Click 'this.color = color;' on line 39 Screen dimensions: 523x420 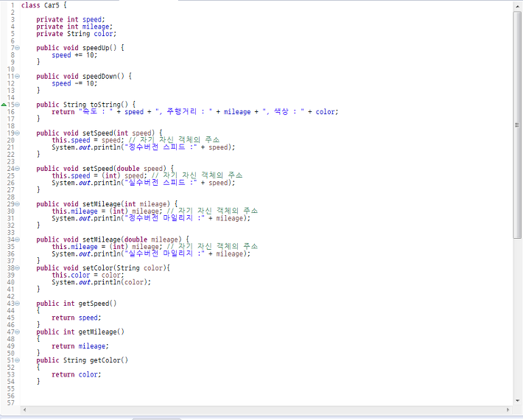[x=88, y=276]
